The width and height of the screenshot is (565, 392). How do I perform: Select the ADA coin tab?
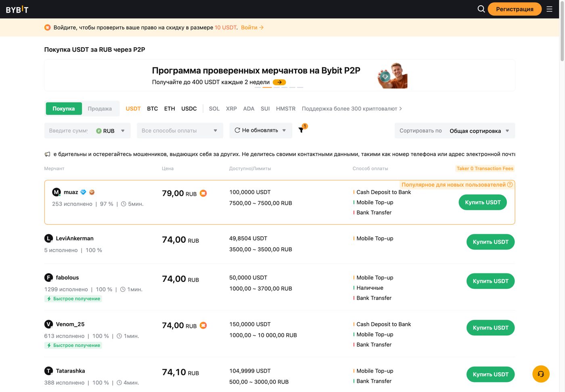click(x=249, y=108)
